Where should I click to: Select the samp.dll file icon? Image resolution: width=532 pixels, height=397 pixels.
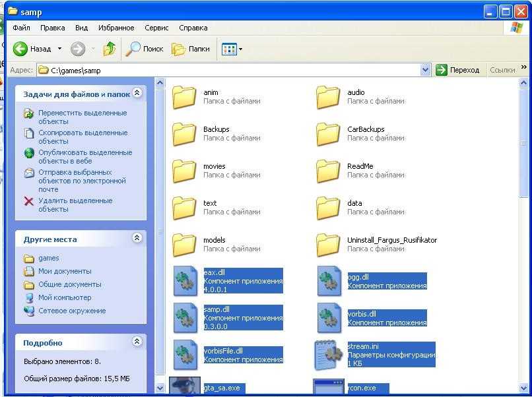pyautogui.click(x=184, y=318)
